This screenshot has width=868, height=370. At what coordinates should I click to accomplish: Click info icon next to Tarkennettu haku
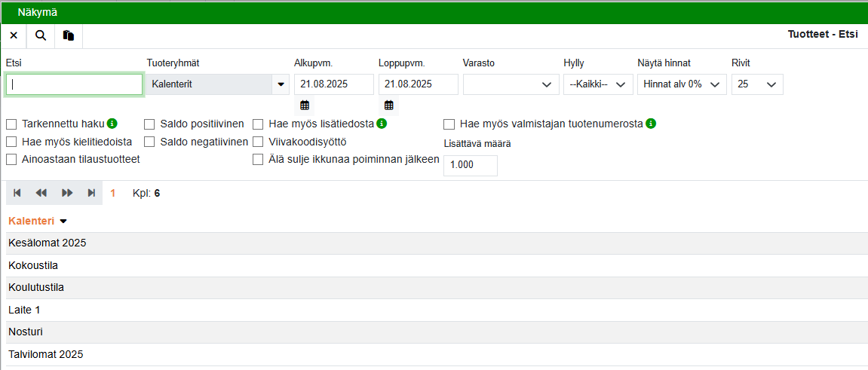112,124
